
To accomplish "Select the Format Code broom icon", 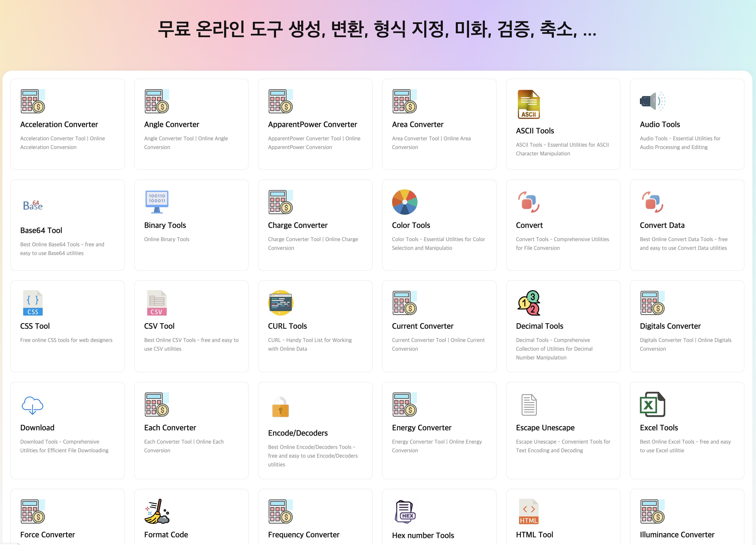I will pos(157,511).
